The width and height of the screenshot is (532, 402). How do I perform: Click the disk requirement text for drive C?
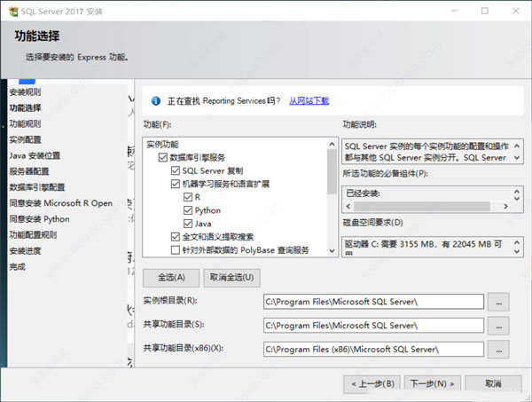[x=423, y=244]
